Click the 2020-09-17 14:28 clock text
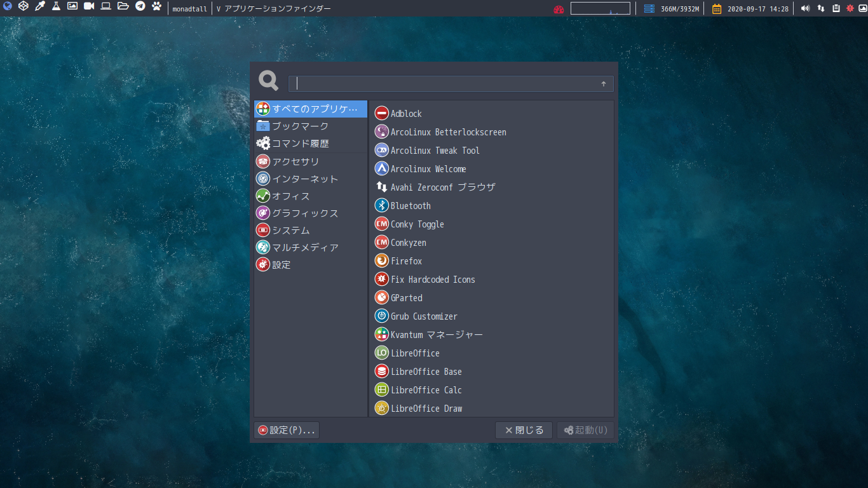This screenshot has height=488, width=868. pos(758,9)
